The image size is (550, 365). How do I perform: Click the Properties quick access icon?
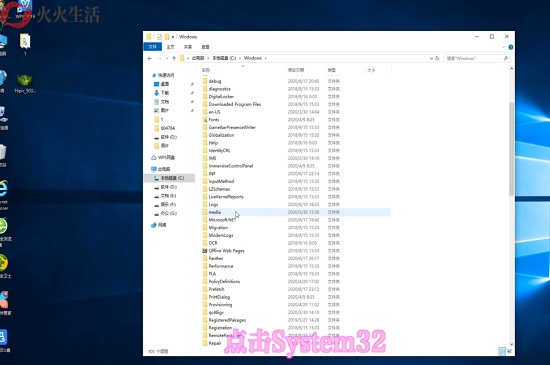pyautogui.click(x=159, y=37)
